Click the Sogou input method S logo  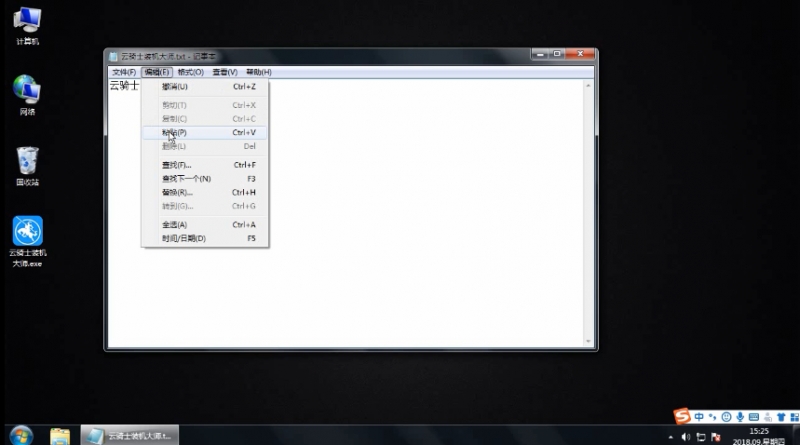pyautogui.click(x=682, y=416)
